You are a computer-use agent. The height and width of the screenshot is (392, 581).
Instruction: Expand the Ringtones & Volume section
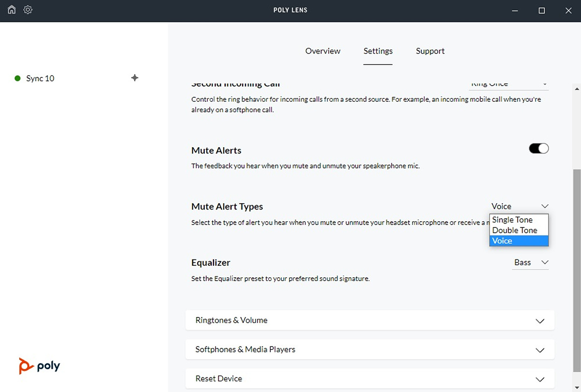coord(370,320)
